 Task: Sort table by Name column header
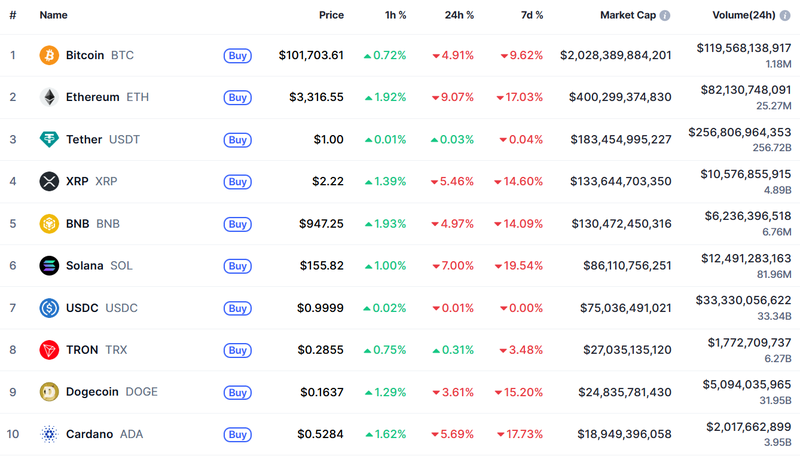54,16
